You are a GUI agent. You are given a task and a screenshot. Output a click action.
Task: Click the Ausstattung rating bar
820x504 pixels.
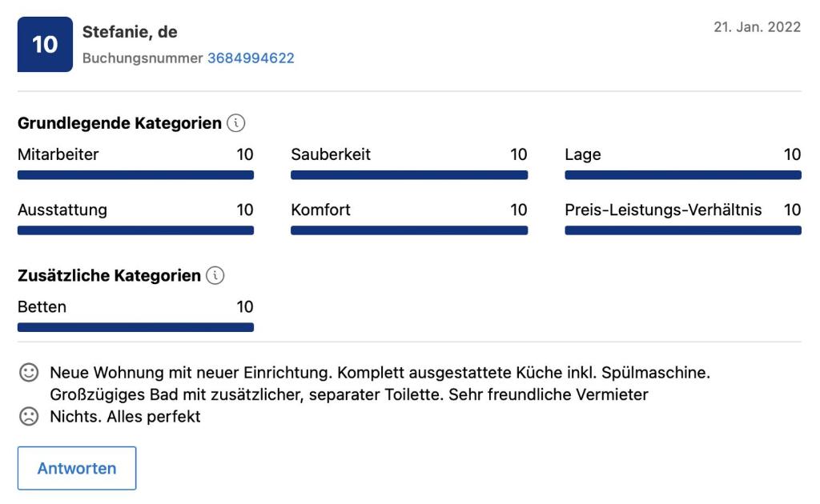click(x=135, y=230)
